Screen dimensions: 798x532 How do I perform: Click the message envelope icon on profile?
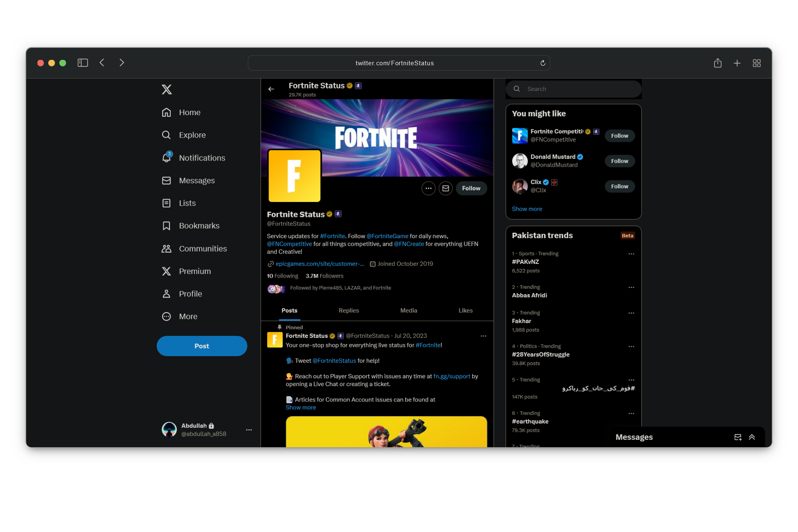(446, 188)
